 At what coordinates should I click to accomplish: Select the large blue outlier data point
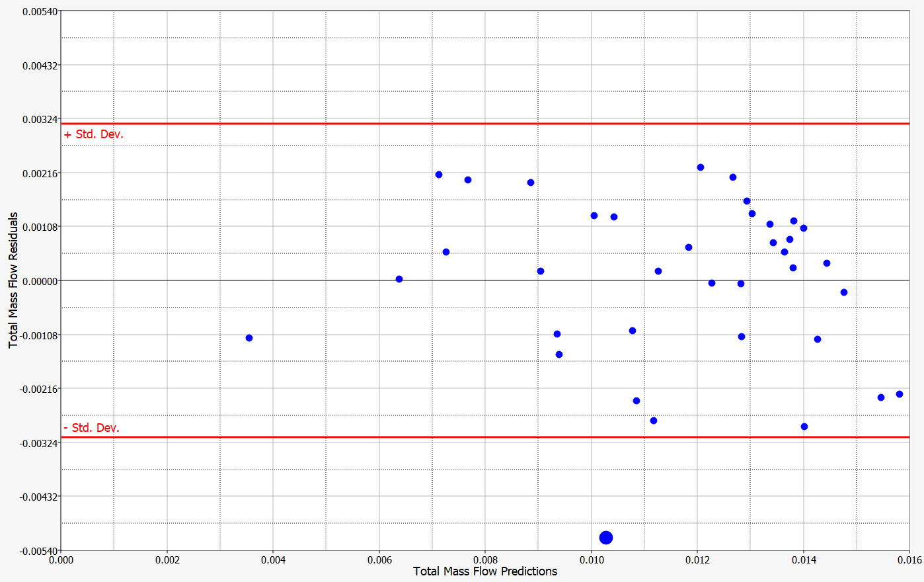pyautogui.click(x=606, y=538)
